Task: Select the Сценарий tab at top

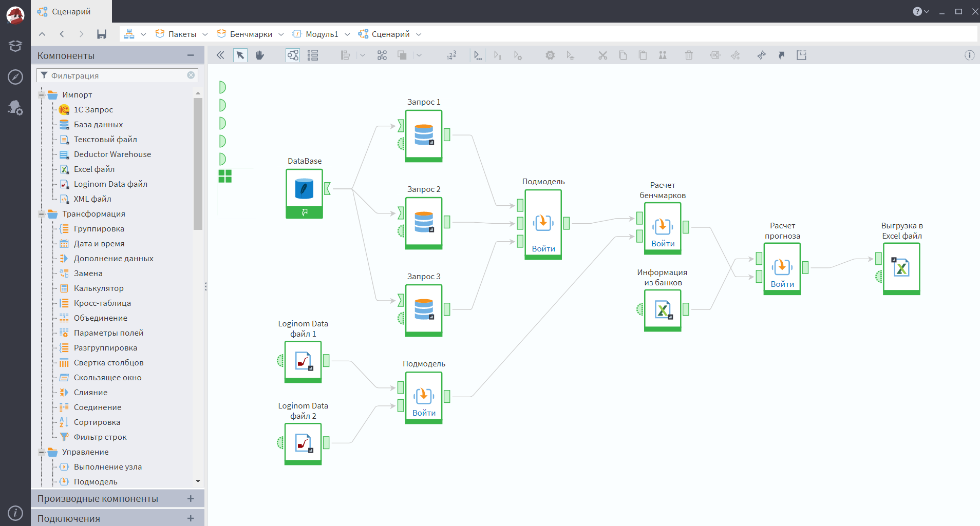Action: pos(71,11)
